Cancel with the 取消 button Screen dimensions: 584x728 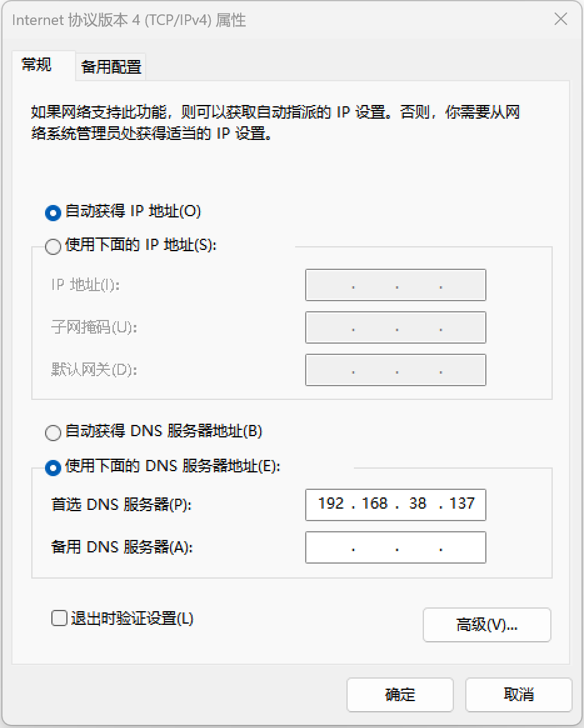[519, 695]
